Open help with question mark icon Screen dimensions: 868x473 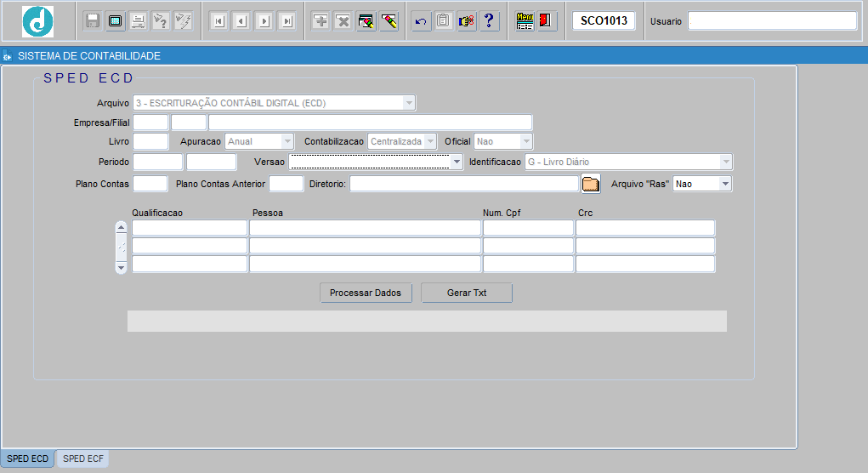pyautogui.click(x=489, y=21)
